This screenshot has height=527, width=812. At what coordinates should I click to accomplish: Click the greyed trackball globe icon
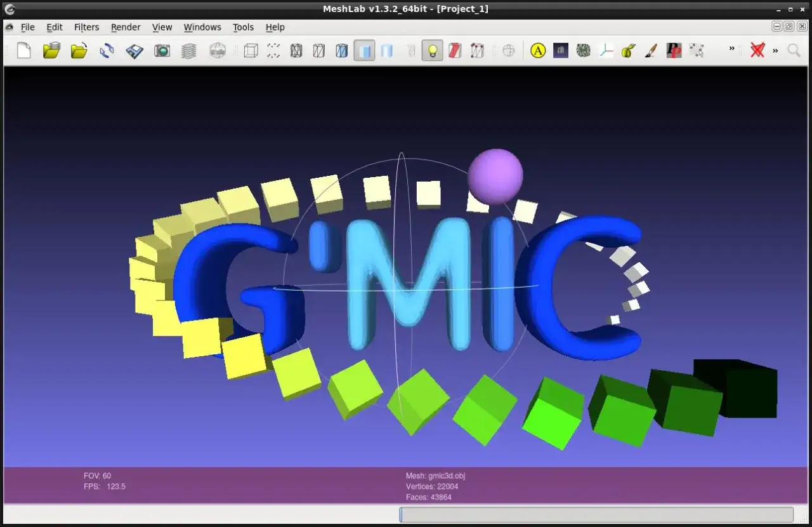pos(509,50)
